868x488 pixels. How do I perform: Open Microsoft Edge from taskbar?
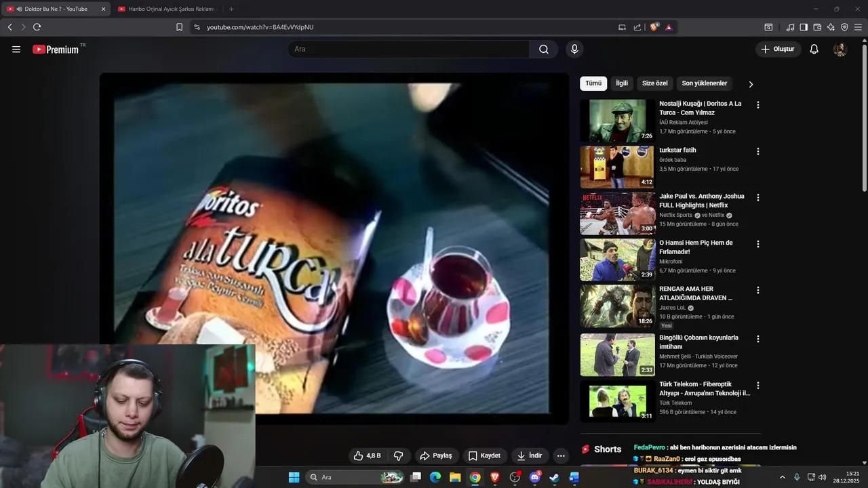click(435, 477)
